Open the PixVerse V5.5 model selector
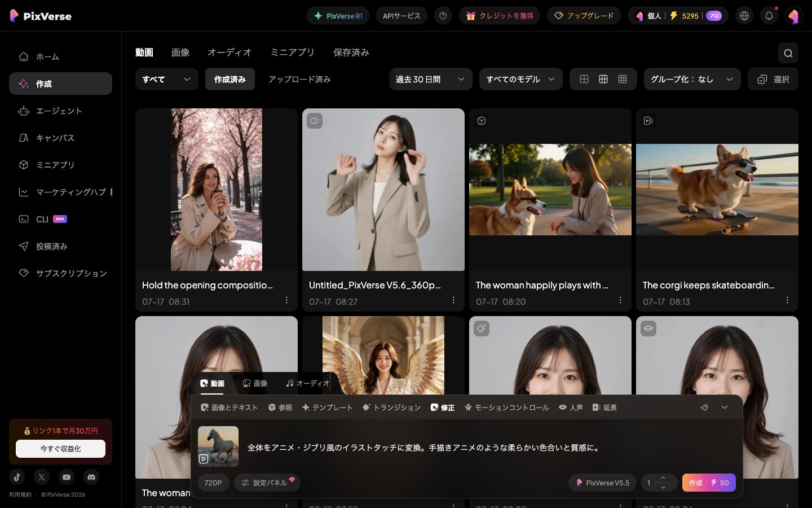This screenshot has width=812, height=508. tap(603, 483)
